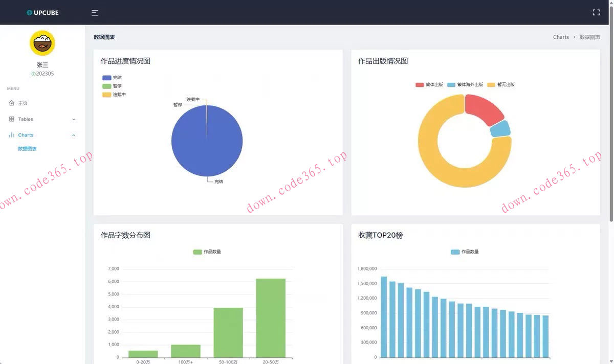Toggle the 繁体海外出版 legend item
The image size is (614, 364).
click(x=465, y=84)
